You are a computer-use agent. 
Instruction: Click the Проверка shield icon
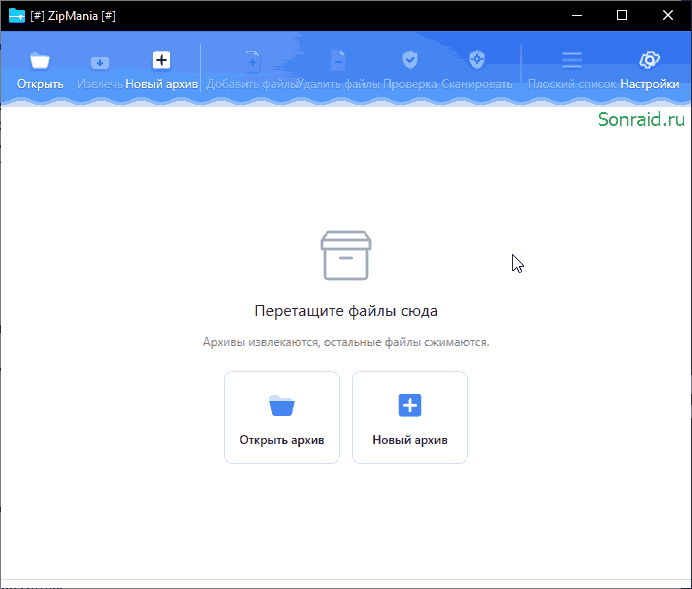tap(410, 60)
